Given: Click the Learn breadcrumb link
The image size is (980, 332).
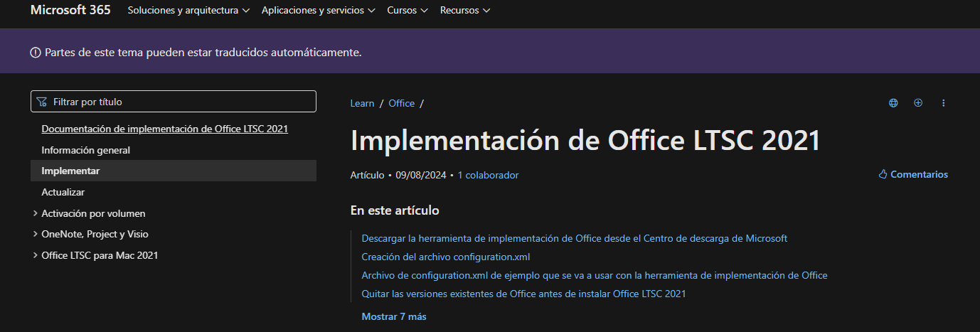Looking at the screenshot, I should point(362,103).
